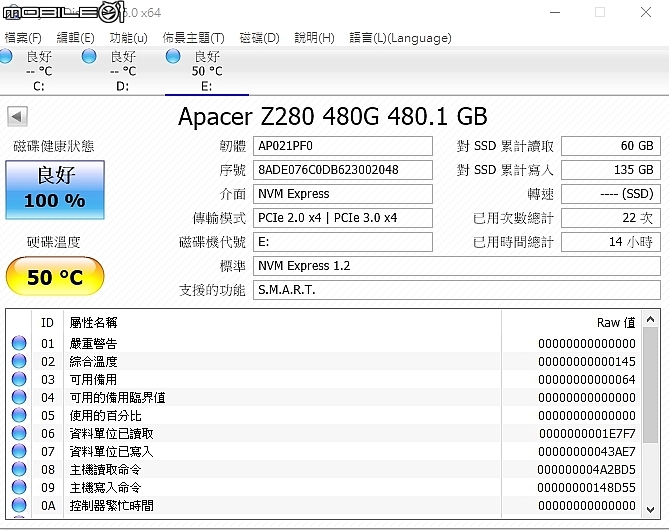Click the transfer mode field PCIe 2.0 x4
This screenshot has width=669, height=530.
[343, 218]
